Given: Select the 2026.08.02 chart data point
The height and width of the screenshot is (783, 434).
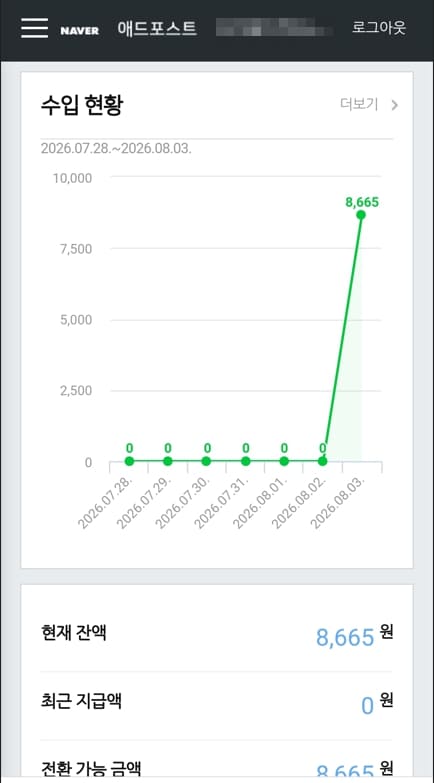Looking at the screenshot, I should pyautogui.click(x=323, y=461).
